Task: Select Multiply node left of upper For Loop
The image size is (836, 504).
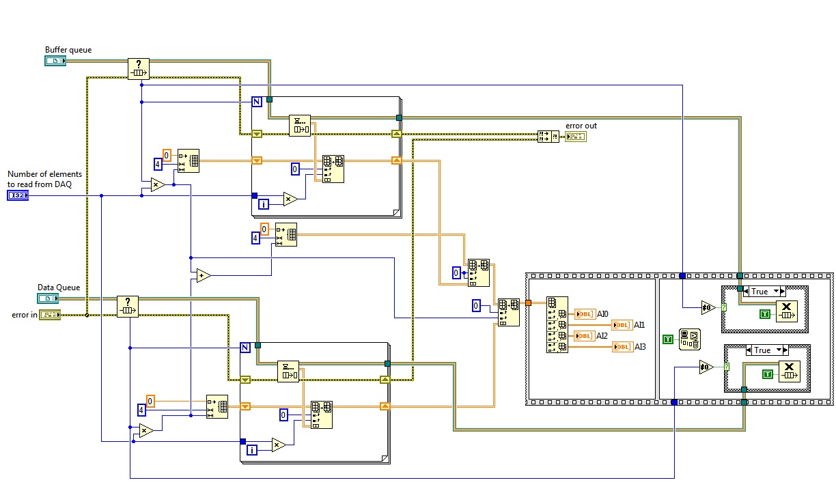Action: [x=158, y=184]
